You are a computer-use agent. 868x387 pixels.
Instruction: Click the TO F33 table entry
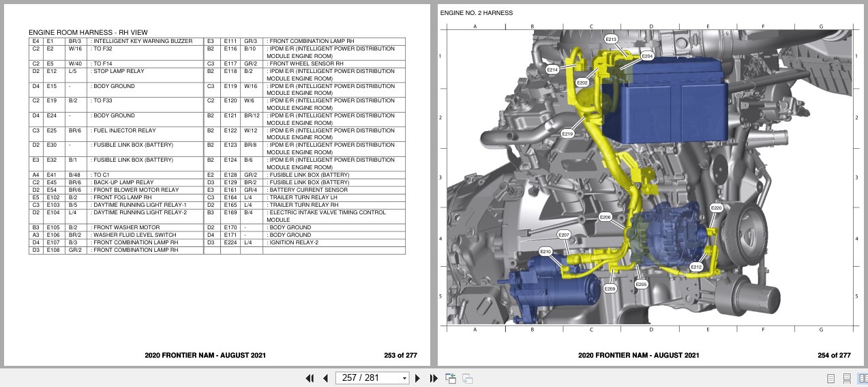tap(101, 100)
